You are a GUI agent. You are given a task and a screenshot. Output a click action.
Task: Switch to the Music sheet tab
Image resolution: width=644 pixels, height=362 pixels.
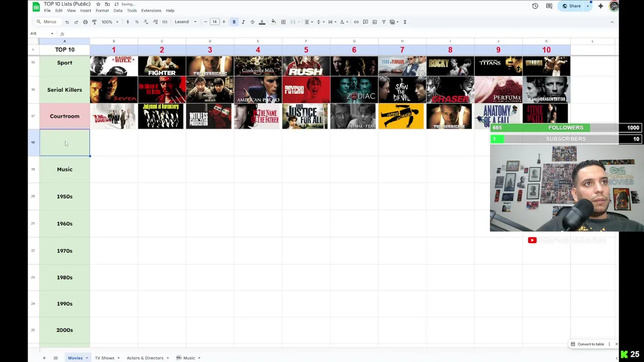point(189,358)
